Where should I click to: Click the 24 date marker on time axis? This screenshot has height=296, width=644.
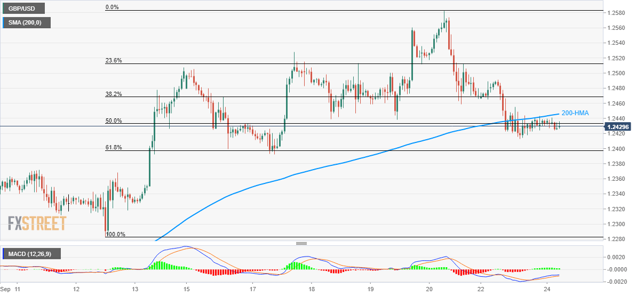(547, 289)
